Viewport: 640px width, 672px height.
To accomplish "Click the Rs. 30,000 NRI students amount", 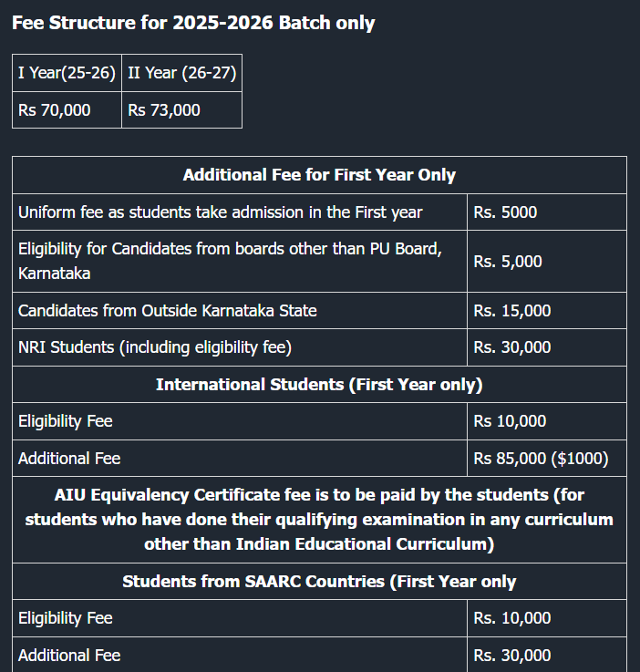I will [x=512, y=347].
